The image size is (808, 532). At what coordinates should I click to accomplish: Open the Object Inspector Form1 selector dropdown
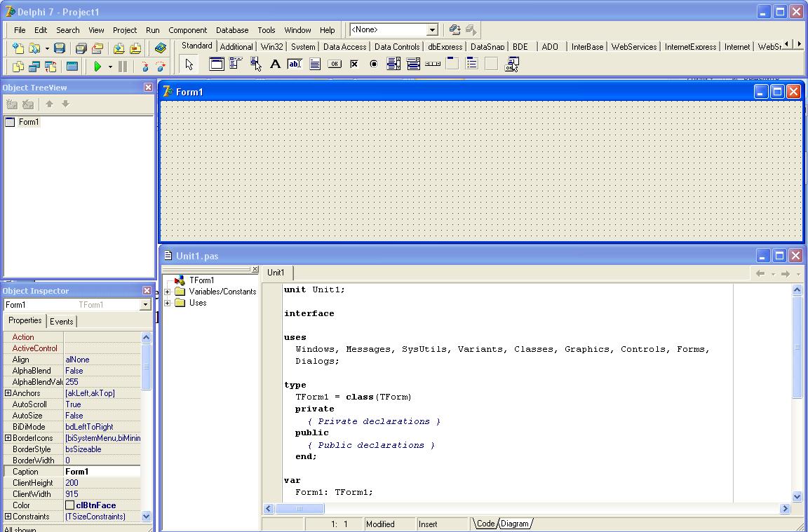tap(145, 305)
